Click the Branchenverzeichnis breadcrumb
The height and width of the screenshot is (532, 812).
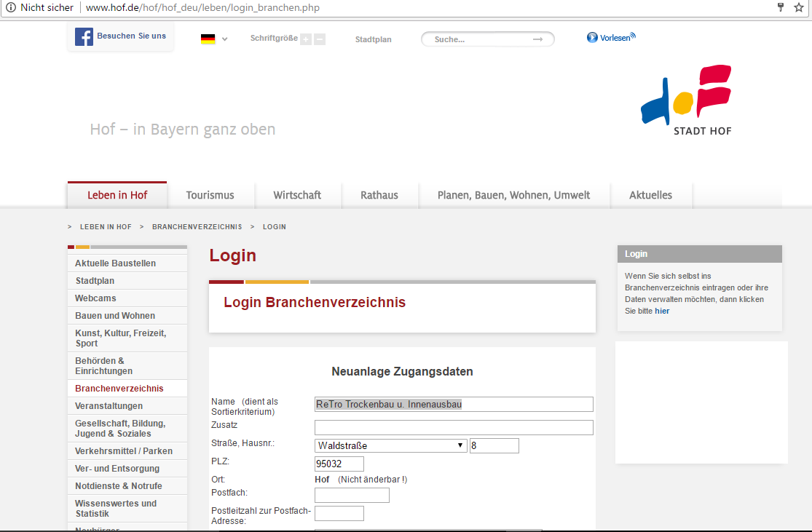click(x=197, y=226)
